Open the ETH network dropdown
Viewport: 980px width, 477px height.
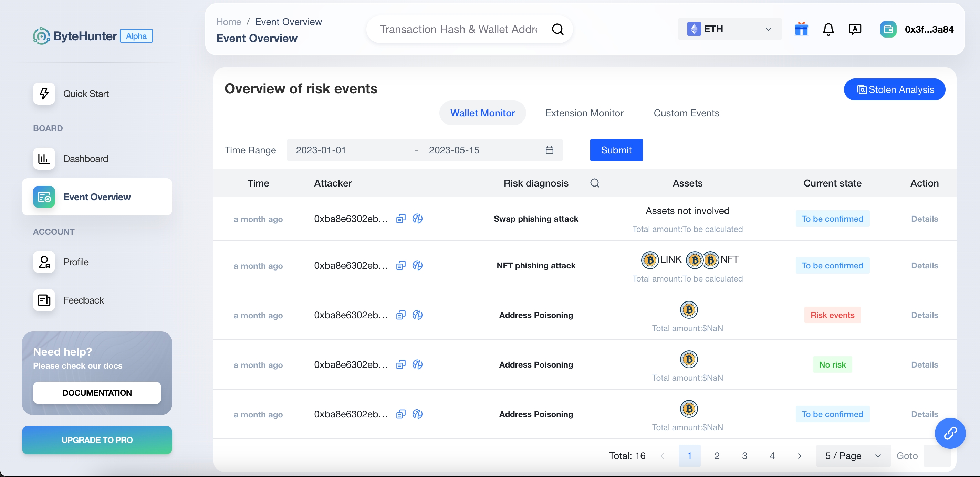729,29
